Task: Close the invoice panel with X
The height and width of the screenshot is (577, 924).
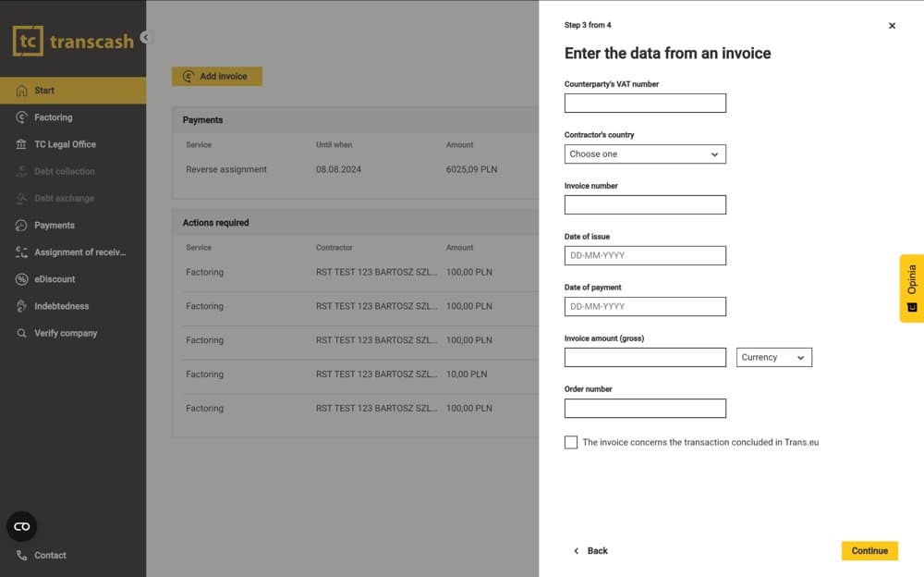Action: point(892,25)
